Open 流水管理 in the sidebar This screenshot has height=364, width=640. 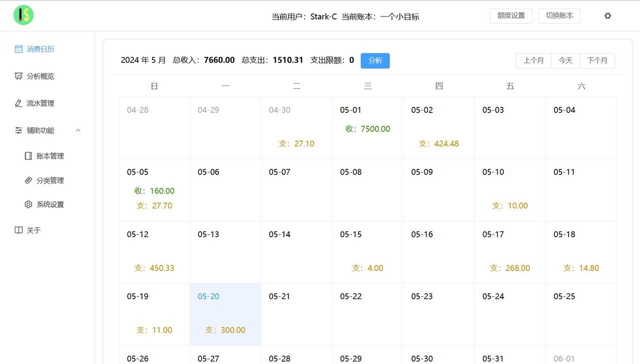[47, 103]
